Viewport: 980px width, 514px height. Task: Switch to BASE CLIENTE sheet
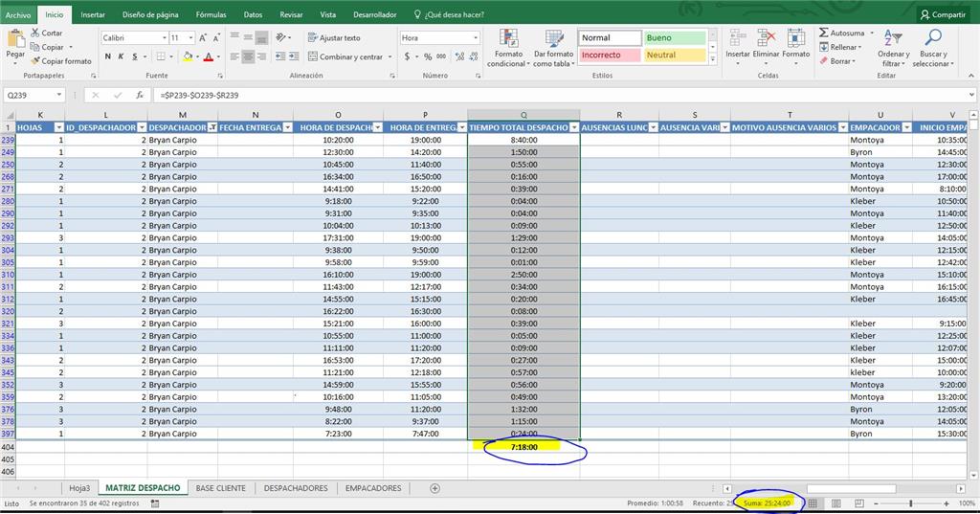pos(221,488)
